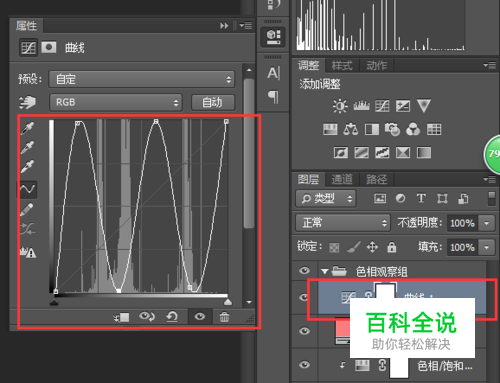Add a Color Lookup adjustment

pyautogui.click(x=434, y=129)
